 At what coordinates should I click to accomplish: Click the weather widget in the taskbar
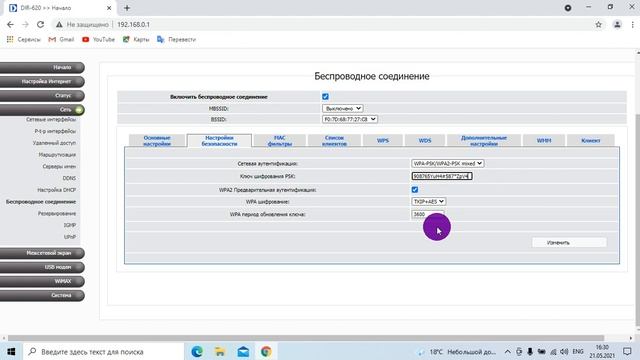(456, 351)
